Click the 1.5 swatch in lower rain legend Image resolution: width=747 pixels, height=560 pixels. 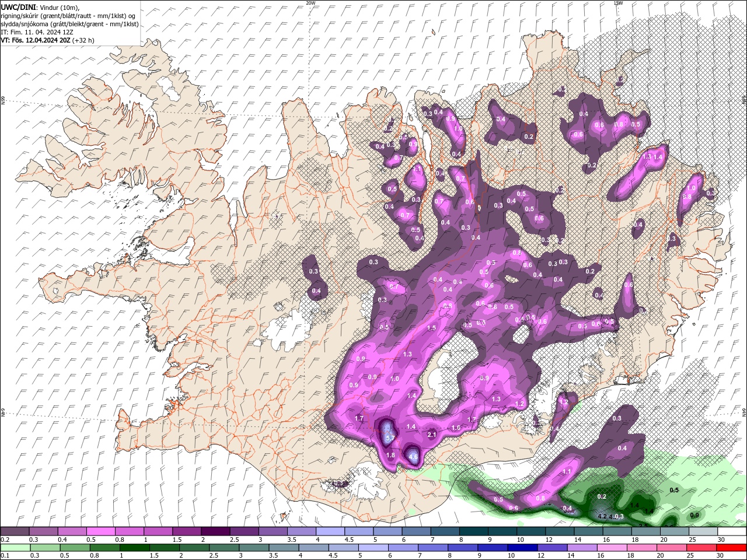(x=165, y=548)
